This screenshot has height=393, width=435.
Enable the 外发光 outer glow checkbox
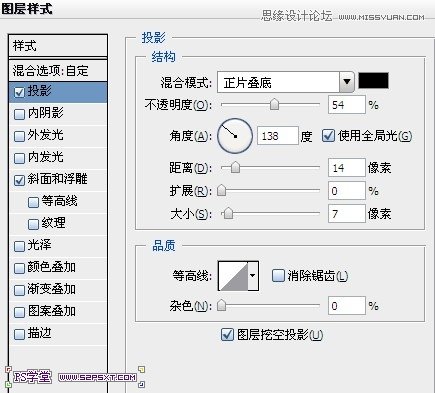click(20, 136)
